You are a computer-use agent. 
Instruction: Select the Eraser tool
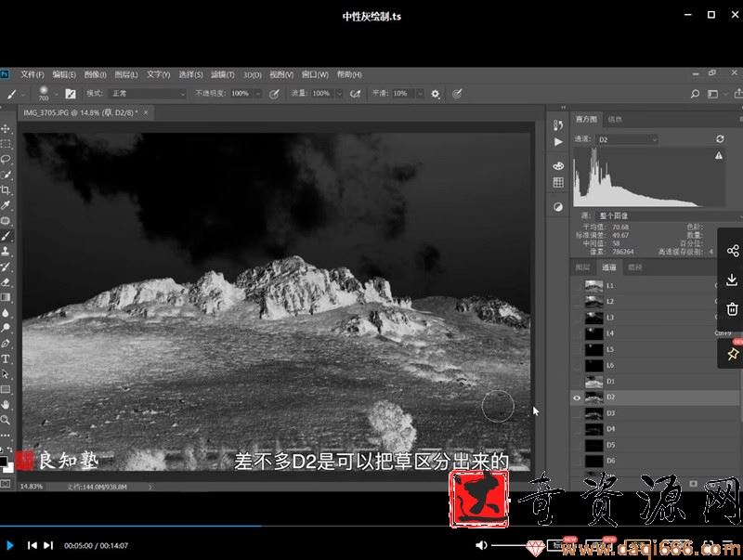pos(6,282)
